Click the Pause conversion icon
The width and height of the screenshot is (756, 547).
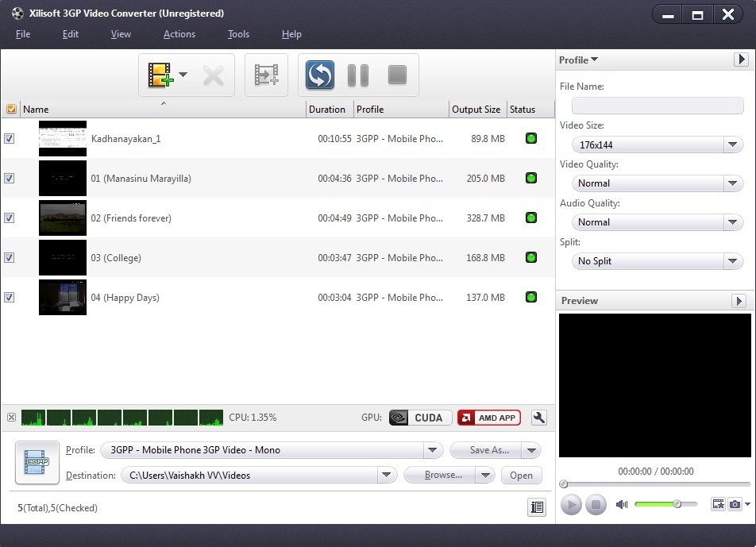point(357,75)
